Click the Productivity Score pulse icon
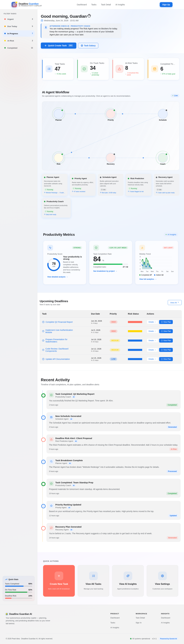Screen dimensions: 184x644 click(50, 248)
